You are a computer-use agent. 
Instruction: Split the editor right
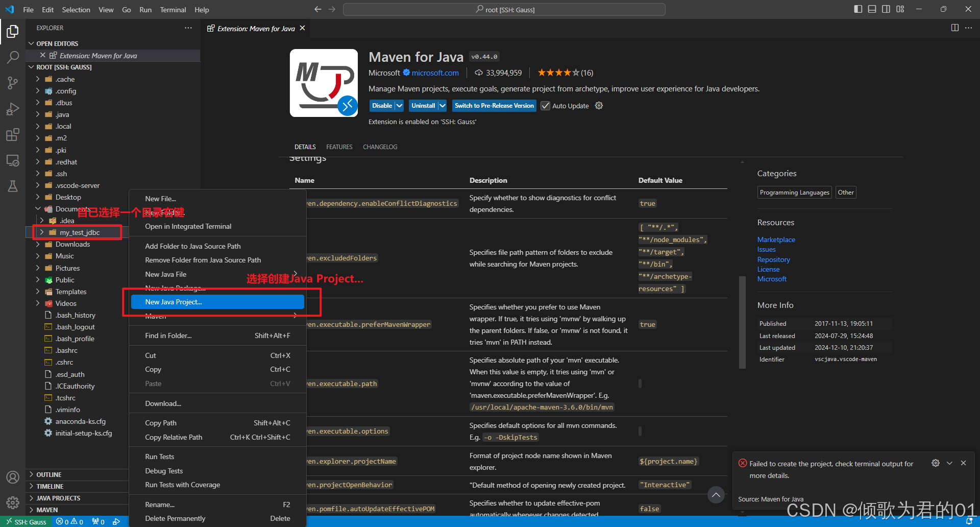tap(954, 28)
